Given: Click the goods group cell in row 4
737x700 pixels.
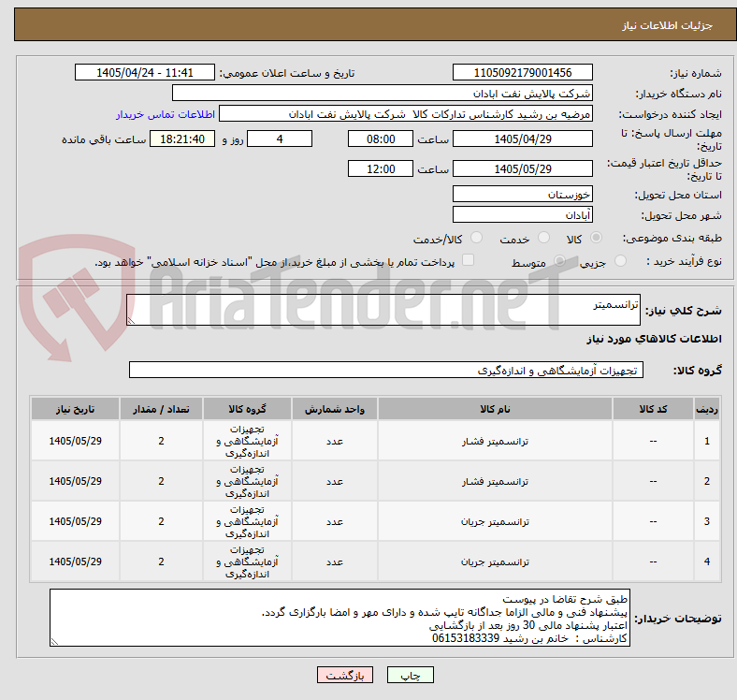Looking at the screenshot, I should [247, 561].
